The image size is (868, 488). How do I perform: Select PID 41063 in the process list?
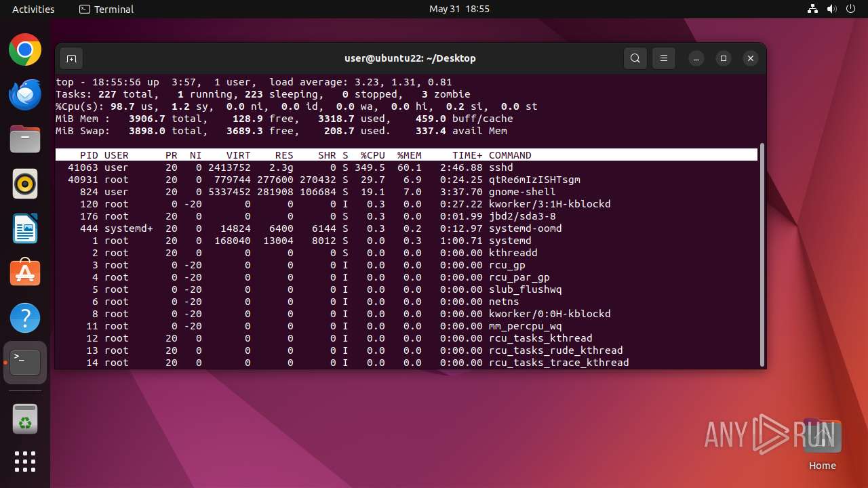tap(83, 167)
